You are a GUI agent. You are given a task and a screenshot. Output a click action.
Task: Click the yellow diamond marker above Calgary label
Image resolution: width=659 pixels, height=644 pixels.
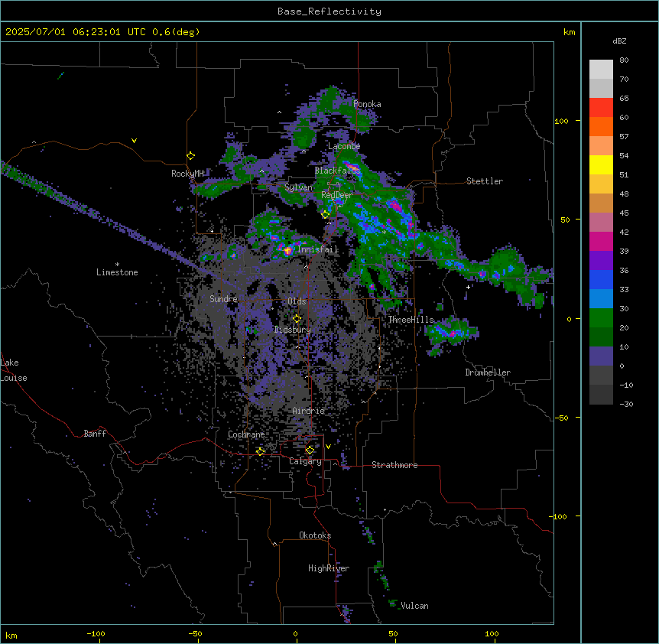coord(310,450)
